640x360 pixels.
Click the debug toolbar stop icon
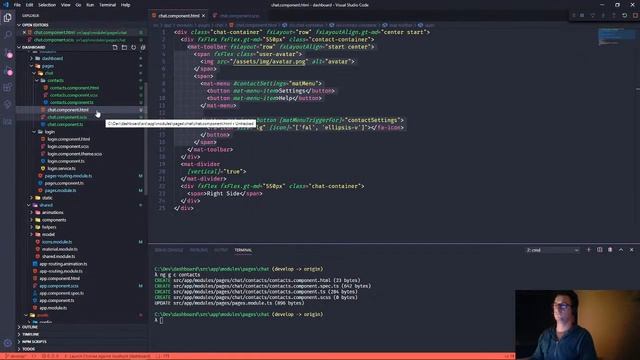(x=635, y=16)
